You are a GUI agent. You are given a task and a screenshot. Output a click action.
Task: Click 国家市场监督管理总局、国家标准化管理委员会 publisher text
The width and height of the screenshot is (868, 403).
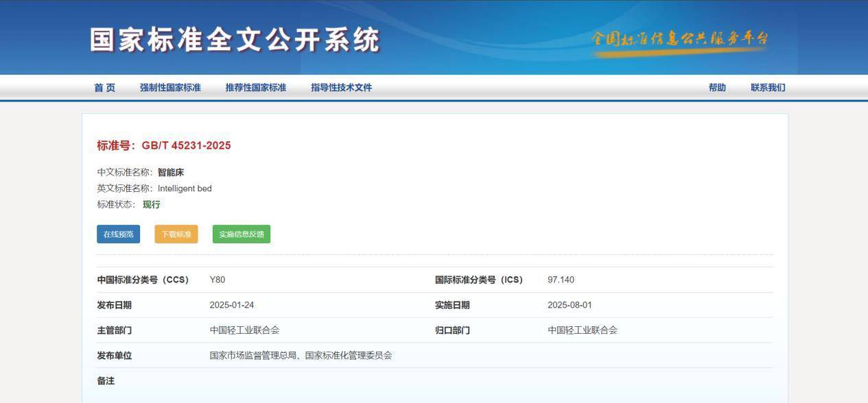tap(301, 356)
